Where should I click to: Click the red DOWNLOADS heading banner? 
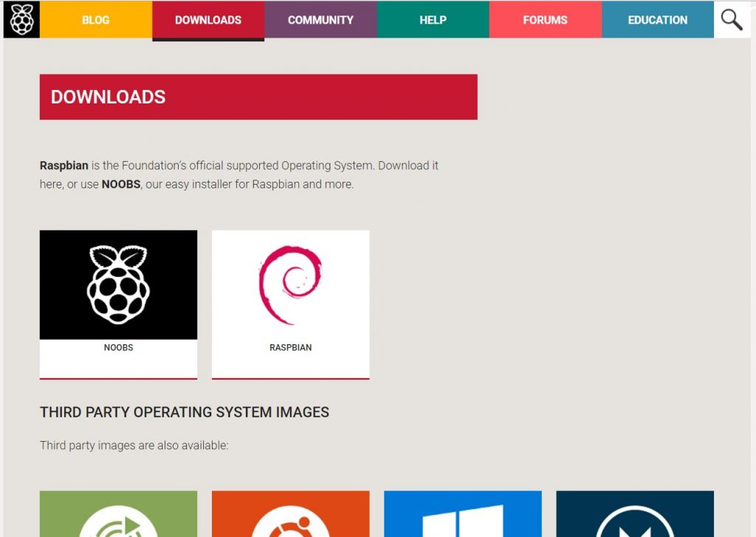(258, 97)
